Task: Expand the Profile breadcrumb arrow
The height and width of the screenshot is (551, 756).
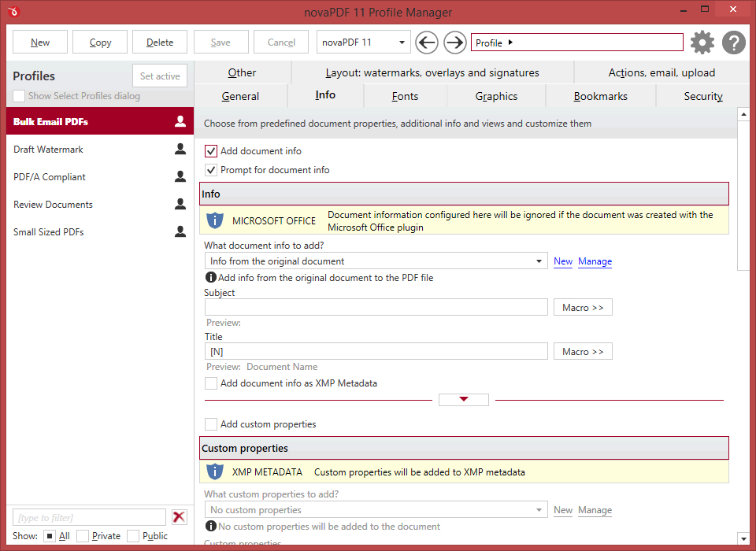Action: pyautogui.click(x=510, y=43)
